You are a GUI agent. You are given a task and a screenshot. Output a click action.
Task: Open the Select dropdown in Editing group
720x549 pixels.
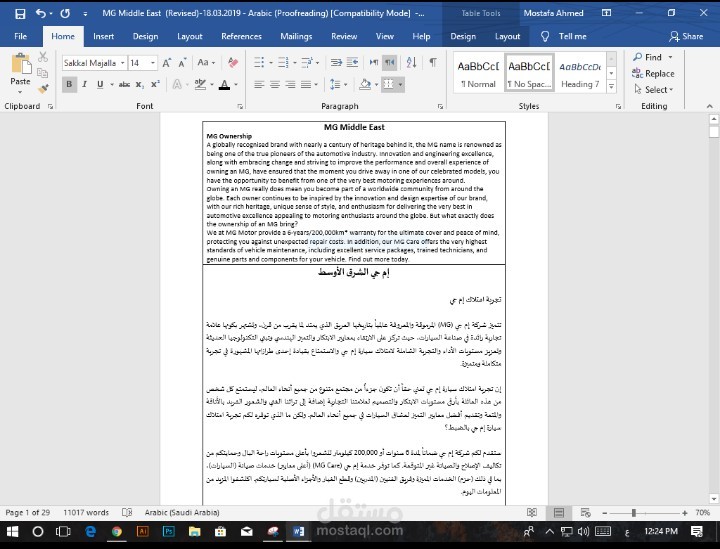pos(653,90)
